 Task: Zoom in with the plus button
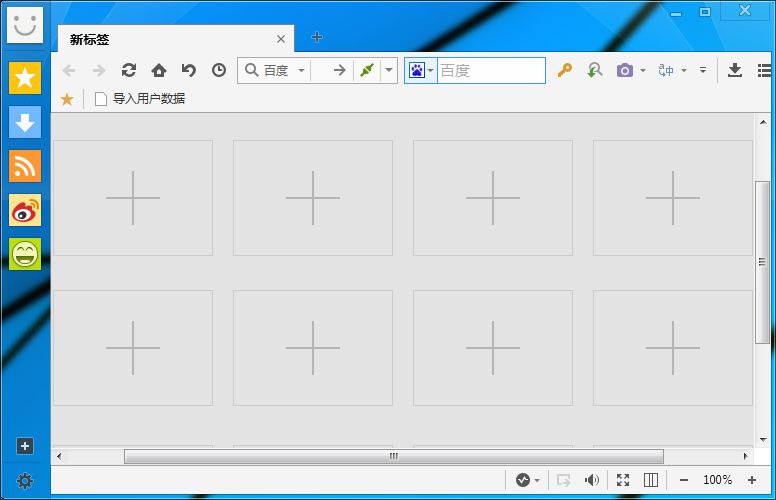pos(752,480)
